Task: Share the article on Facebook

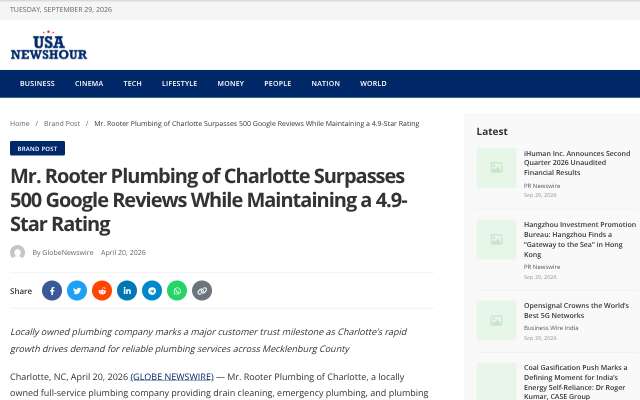Action: coord(52,291)
